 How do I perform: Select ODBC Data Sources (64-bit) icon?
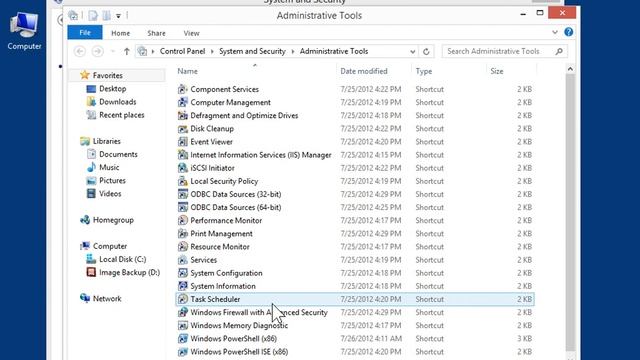coord(182,207)
